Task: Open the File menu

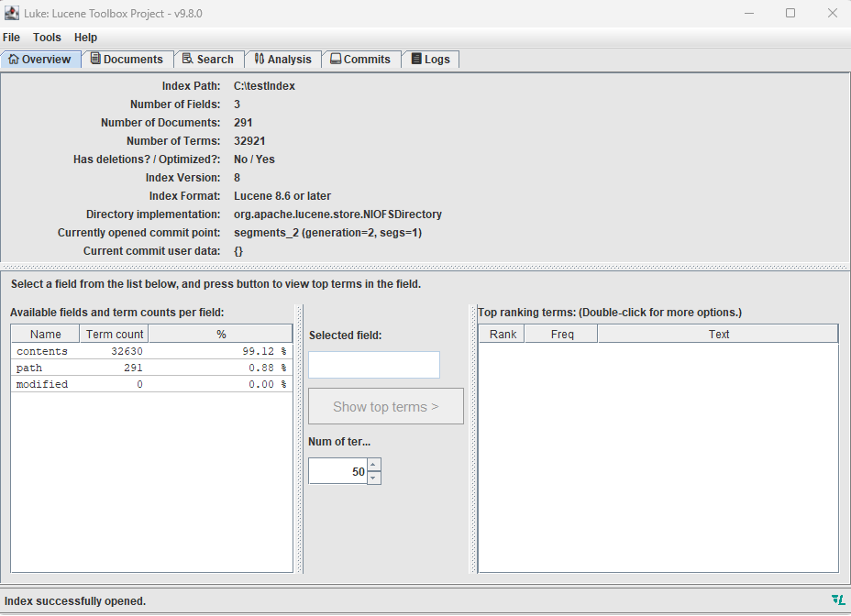Action: tap(12, 38)
